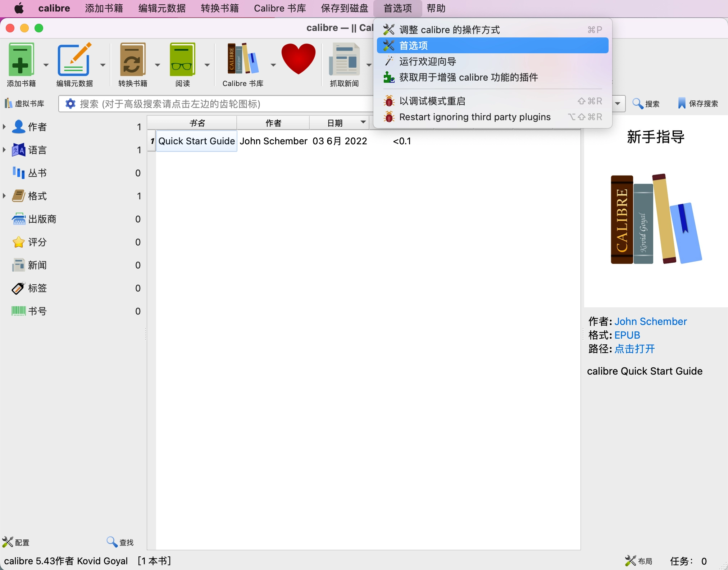Expand the Authors tree node
The width and height of the screenshot is (728, 570).
point(4,127)
